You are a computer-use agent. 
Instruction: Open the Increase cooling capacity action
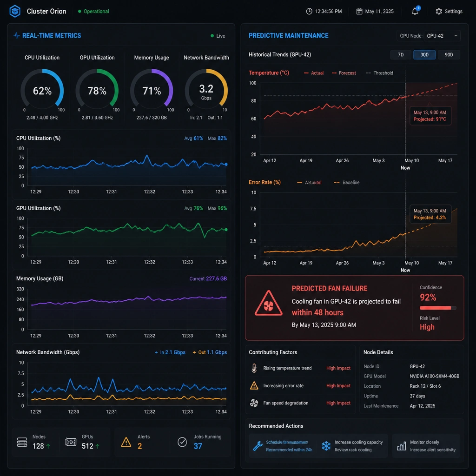352,446
